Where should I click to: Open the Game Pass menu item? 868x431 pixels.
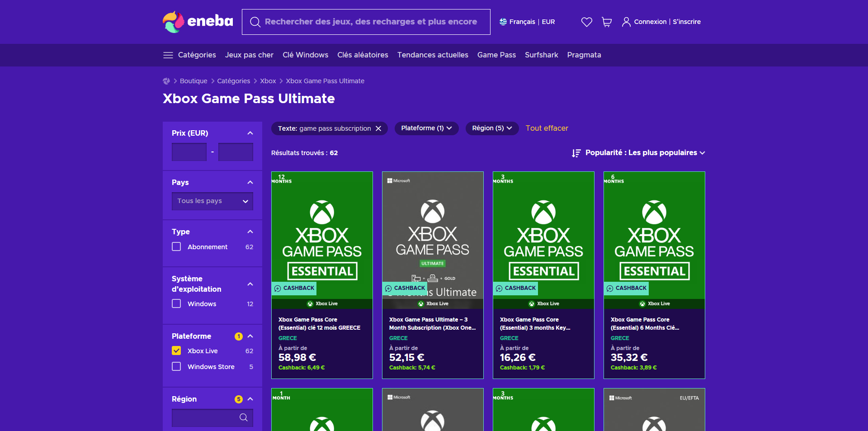(496, 55)
